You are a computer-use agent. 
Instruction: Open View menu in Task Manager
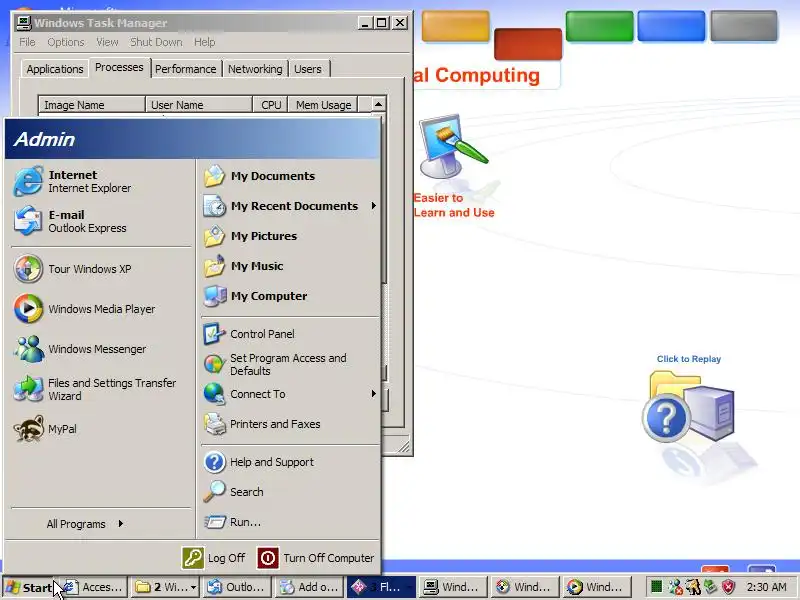point(107,42)
